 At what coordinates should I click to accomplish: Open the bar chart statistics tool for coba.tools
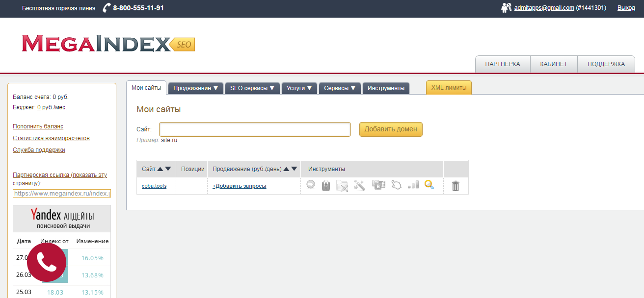412,186
